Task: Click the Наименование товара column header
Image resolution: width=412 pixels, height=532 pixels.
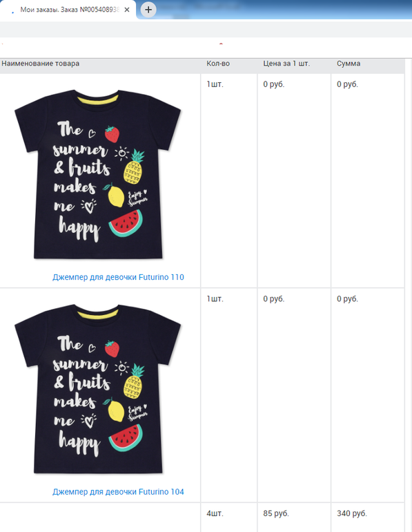Action: pos(40,64)
